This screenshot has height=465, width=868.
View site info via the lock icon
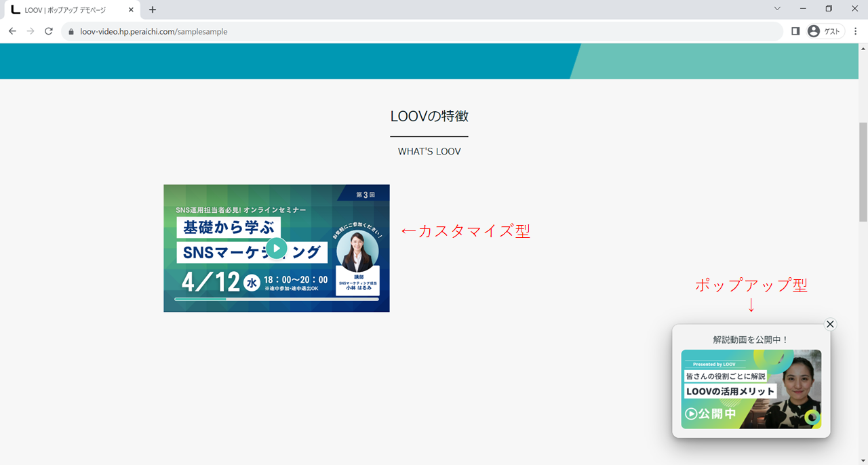(x=71, y=31)
